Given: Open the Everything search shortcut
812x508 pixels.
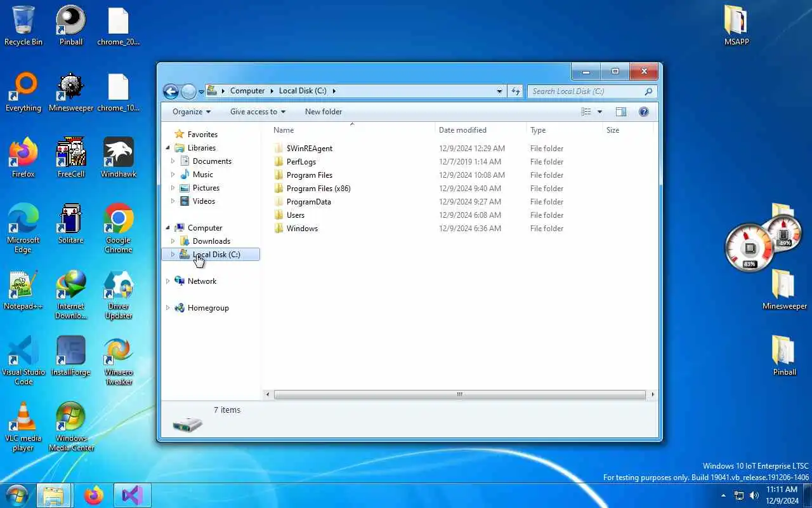Looking at the screenshot, I should click(x=23, y=92).
